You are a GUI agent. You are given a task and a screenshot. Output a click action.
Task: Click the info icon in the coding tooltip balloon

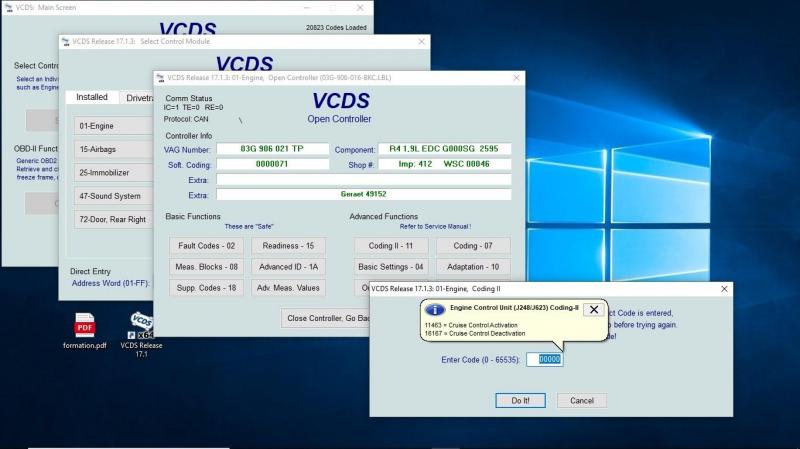click(435, 310)
